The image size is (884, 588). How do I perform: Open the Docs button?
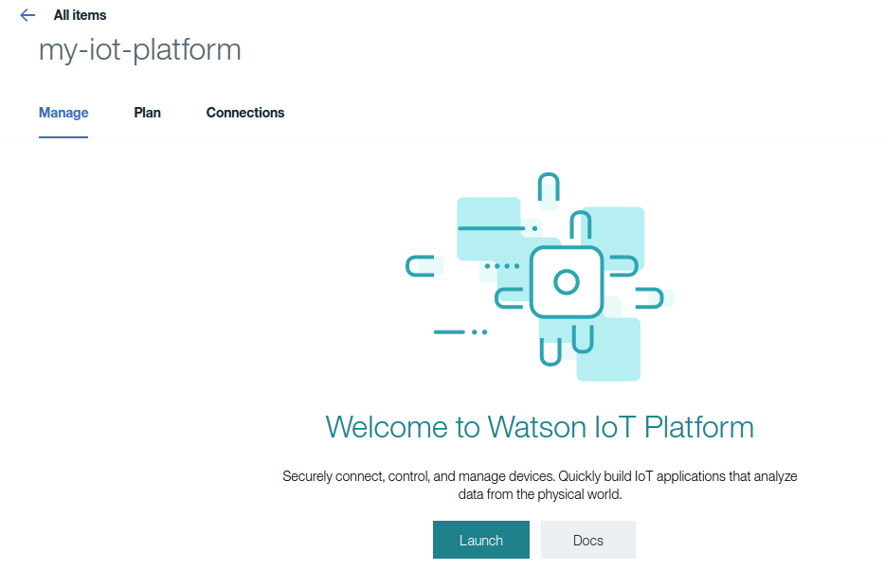[x=587, y=540]
